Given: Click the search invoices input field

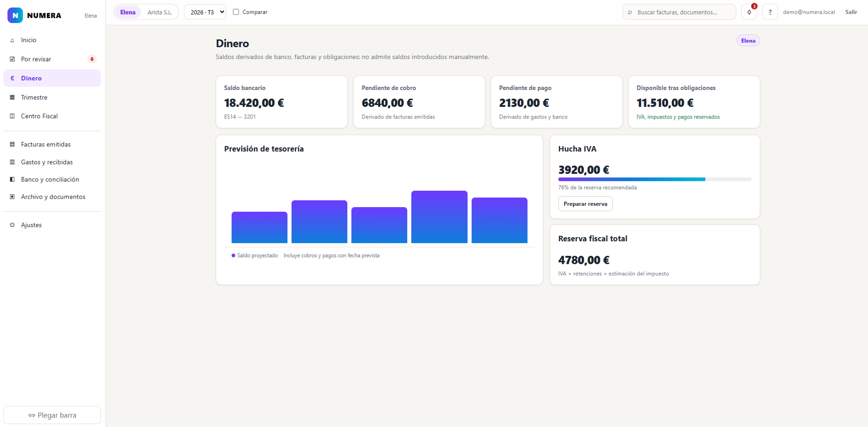Looking at the screenshot, I should click(679, 12).
